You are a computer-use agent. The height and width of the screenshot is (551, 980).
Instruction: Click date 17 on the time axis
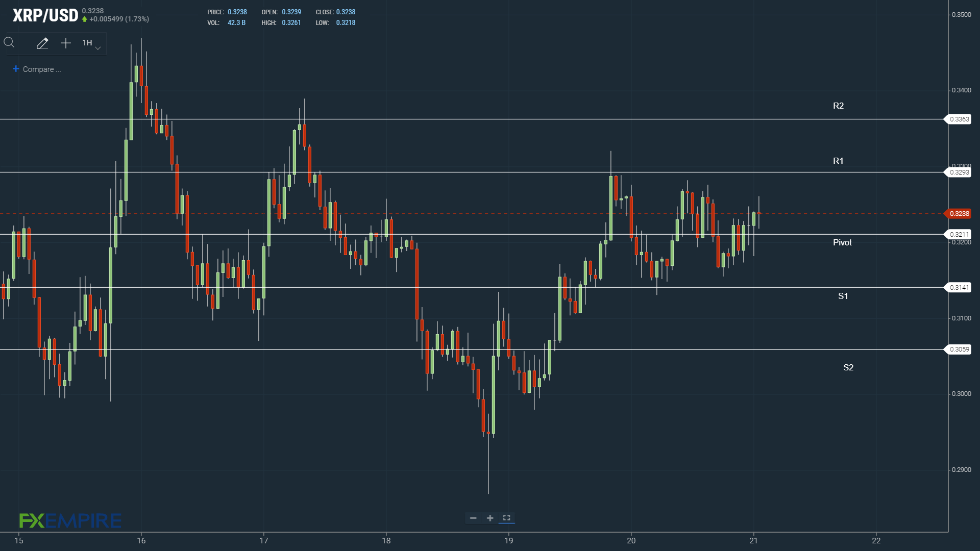click(x=264, y=541)
